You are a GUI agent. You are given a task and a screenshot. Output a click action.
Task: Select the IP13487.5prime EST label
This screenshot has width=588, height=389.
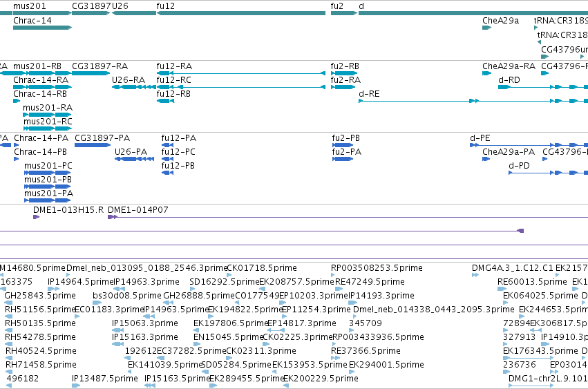(105, 379)
